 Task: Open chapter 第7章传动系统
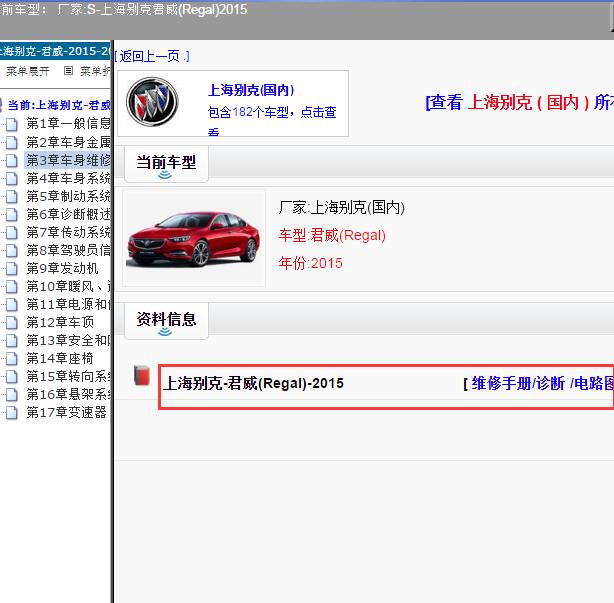tap(69, 233)
